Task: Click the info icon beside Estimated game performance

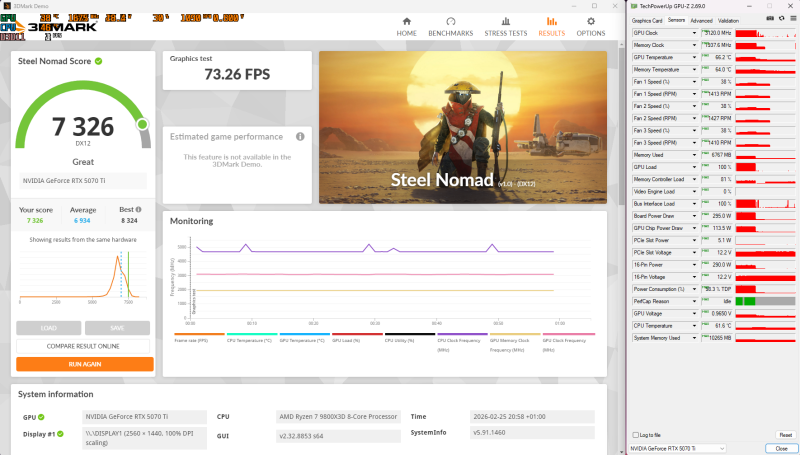Action: [300, 137]
